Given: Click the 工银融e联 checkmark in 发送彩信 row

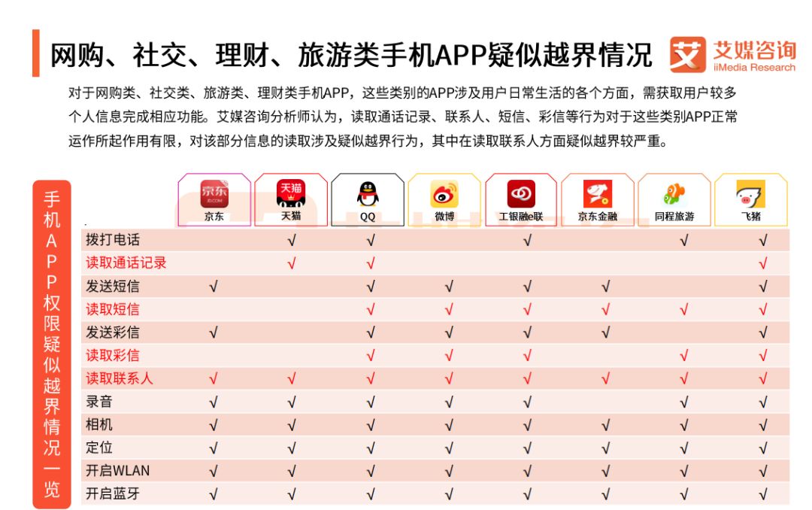Looking at the screenshot, I should [527, 332].
